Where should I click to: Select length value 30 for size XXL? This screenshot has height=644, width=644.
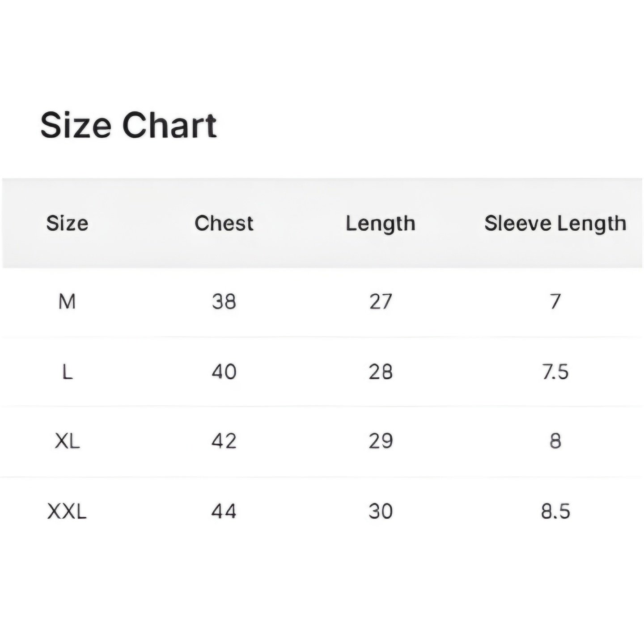click(x=381, y=511)
